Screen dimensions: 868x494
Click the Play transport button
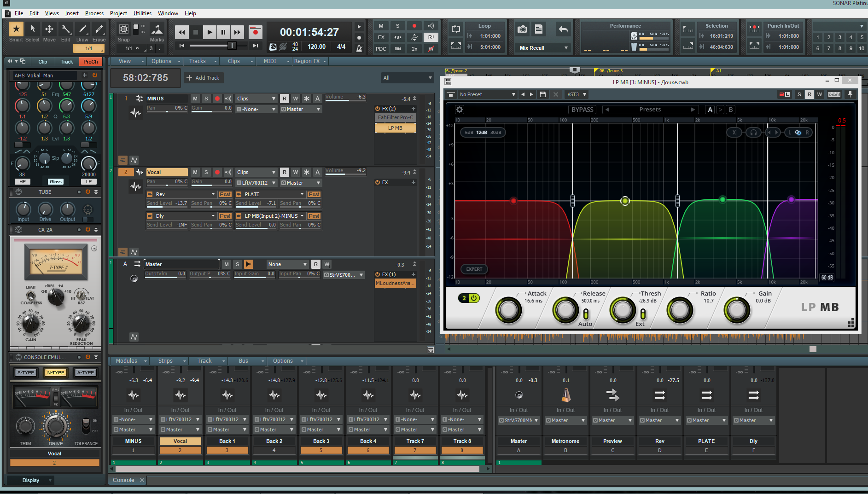point(209,32)
